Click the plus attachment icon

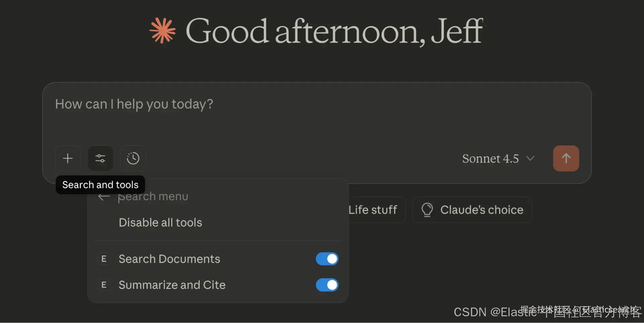click(68, 158)
